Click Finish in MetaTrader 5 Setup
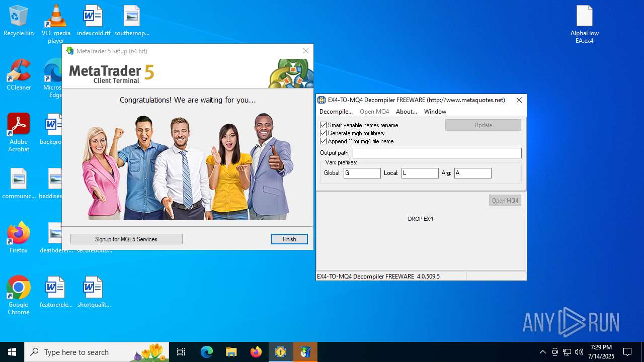644x362 pixels. point(289,239)
